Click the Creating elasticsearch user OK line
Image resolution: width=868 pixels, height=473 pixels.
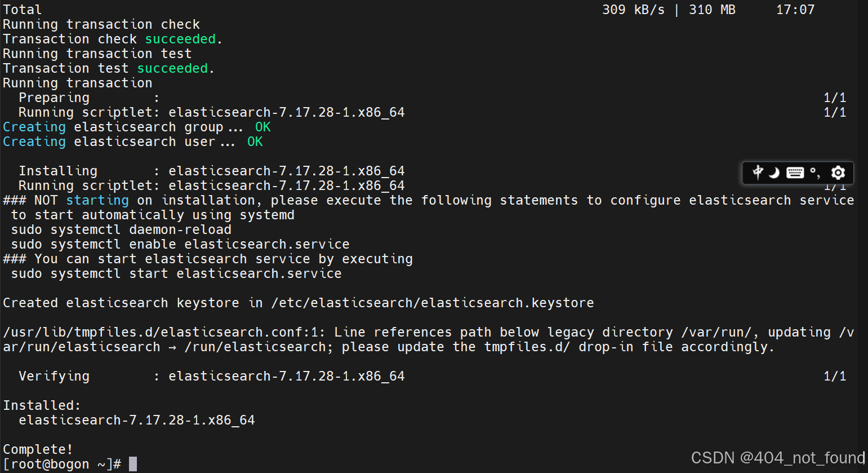[130, 142]
